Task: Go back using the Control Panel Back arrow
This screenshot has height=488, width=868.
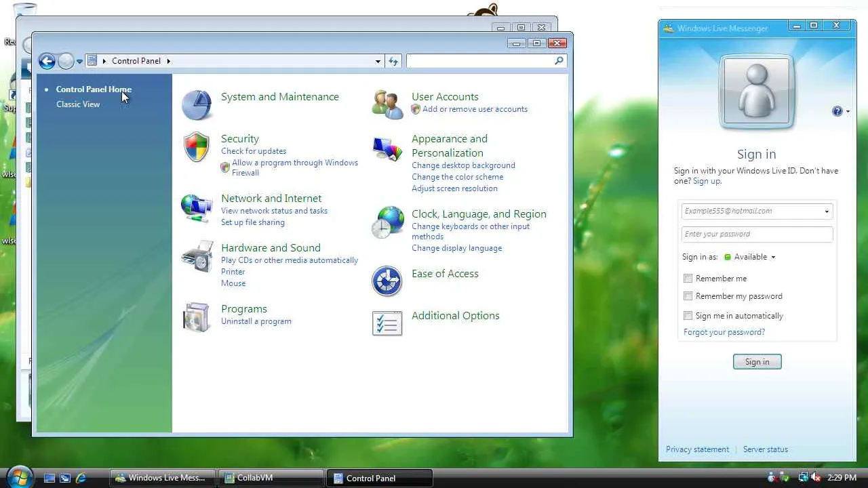Action: click(47, 62)
